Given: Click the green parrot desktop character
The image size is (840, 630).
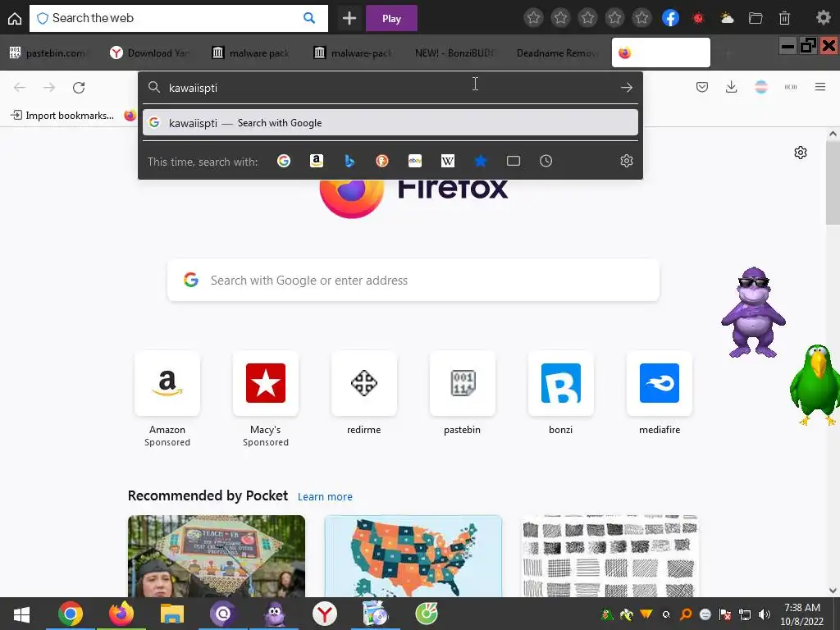Looking at the screenshot, I should (x=815, y=385).
